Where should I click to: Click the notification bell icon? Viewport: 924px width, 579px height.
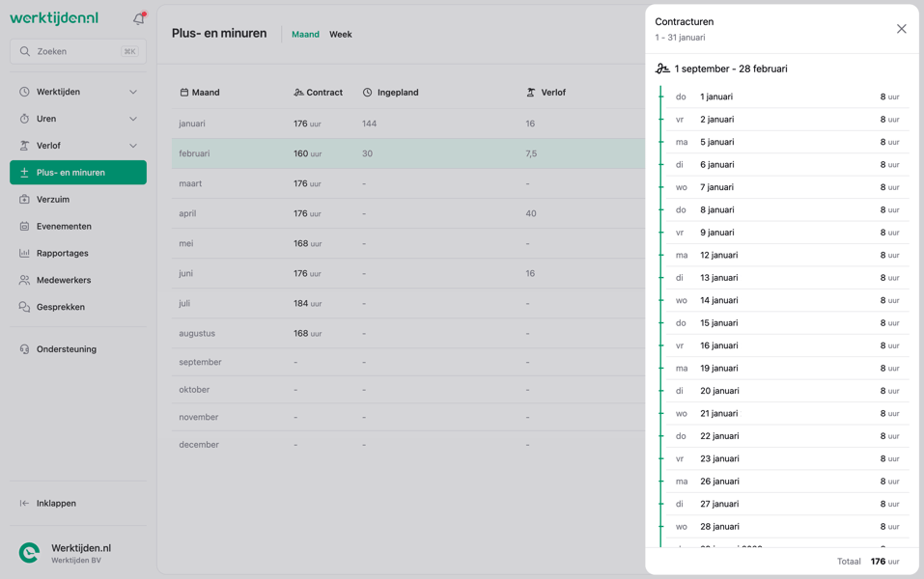[x=138, y=19]
